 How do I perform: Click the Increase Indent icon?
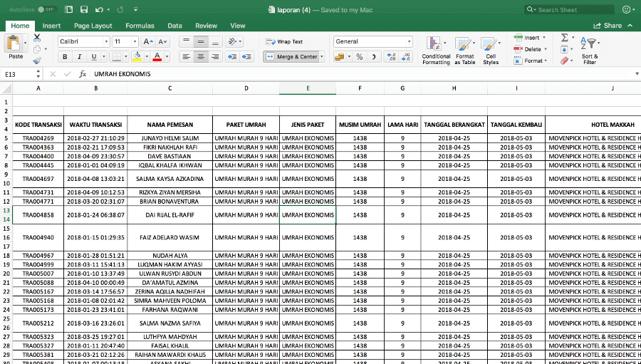click(247, 57)
